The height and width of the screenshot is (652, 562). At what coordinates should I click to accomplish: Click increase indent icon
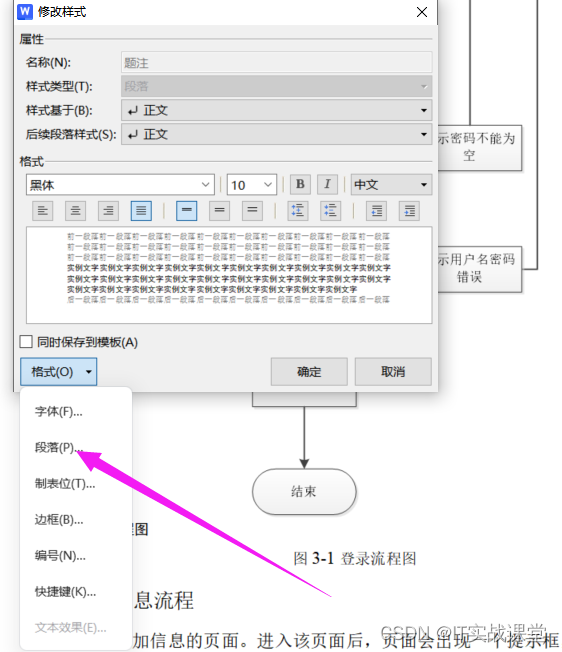[x=409, y=211]
